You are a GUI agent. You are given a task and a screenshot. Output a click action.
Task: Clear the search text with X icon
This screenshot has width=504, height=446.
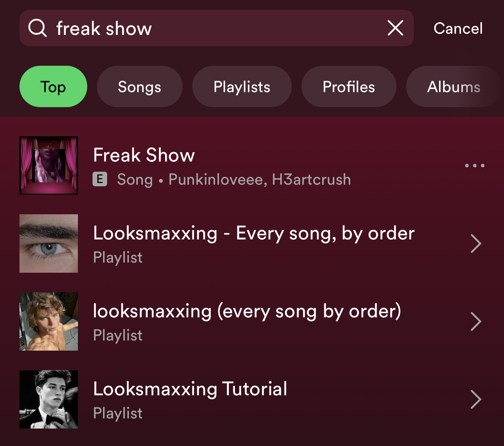pyautogui.click(x=395, y=28)
